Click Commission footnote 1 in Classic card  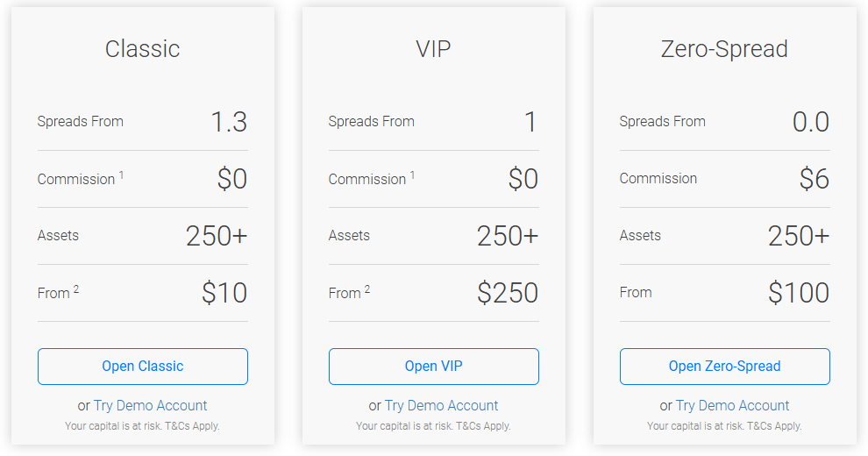pos(121,175)
